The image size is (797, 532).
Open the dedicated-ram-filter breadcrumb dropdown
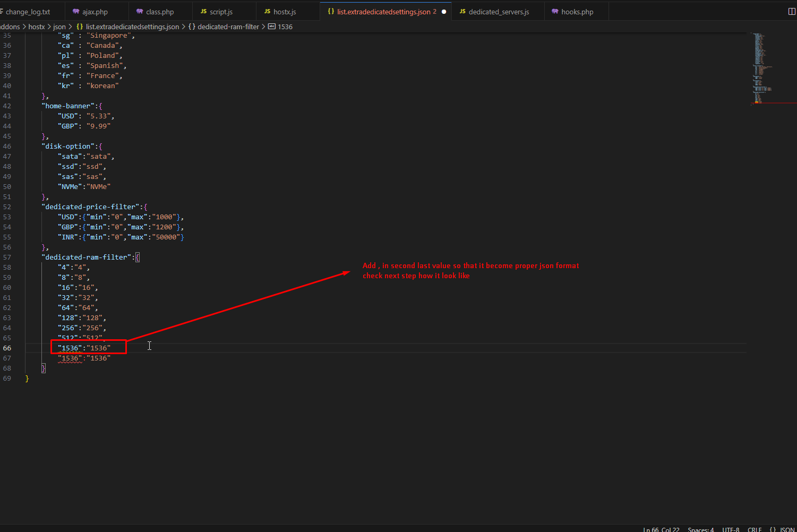[x=228, y=27]
